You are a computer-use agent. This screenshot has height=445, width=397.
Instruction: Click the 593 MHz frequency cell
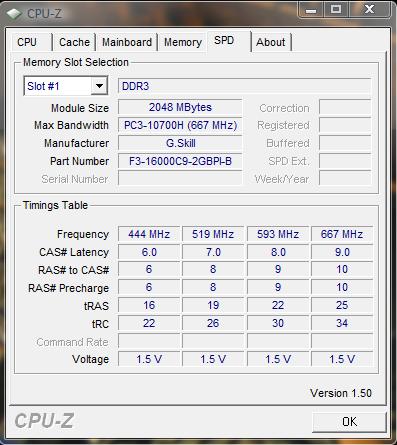point(278,234)
